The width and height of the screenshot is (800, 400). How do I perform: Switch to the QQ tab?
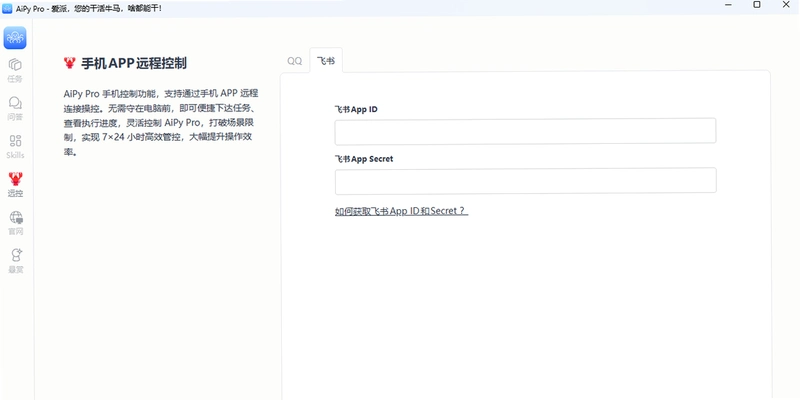coord(294,61)
